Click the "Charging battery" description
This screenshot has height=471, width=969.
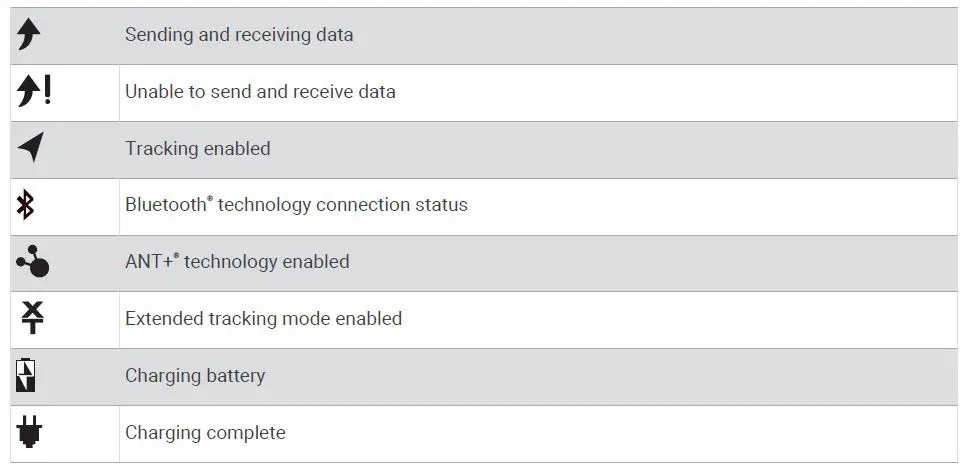click(x=195, y=376)
